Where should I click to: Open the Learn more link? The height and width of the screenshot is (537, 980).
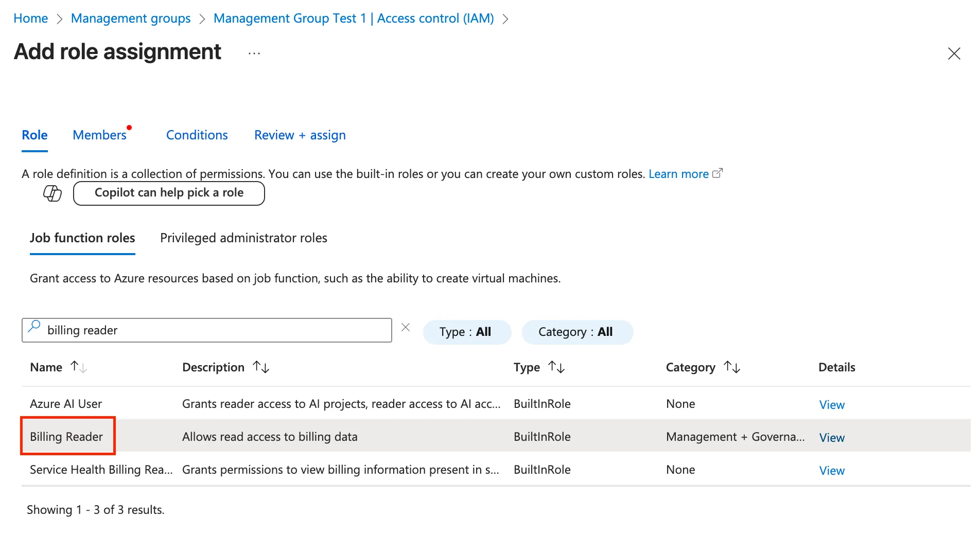click(678, 174)
